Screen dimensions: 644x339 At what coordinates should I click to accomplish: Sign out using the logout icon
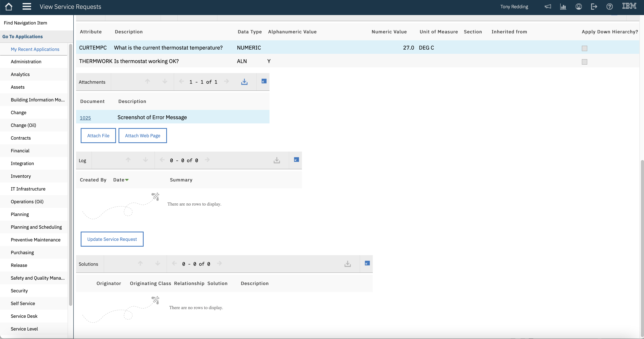(x=594, y=7)
